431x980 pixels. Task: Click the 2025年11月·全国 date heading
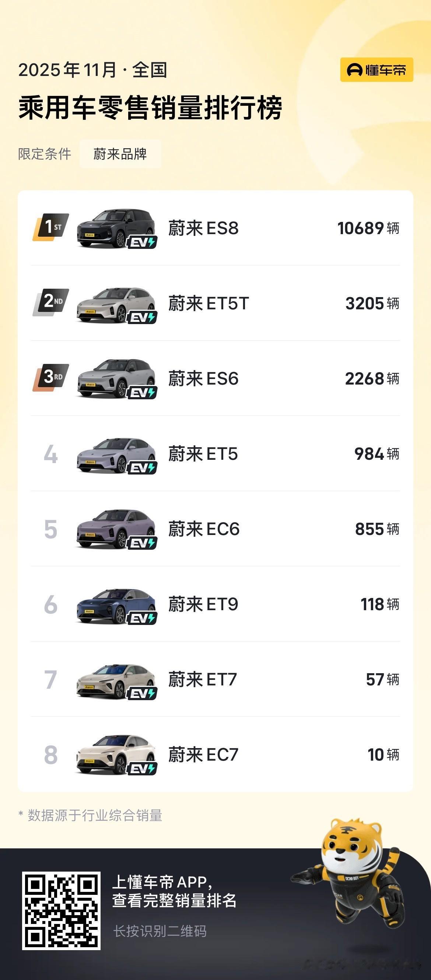pyautogui.click(x=93, y=70)
